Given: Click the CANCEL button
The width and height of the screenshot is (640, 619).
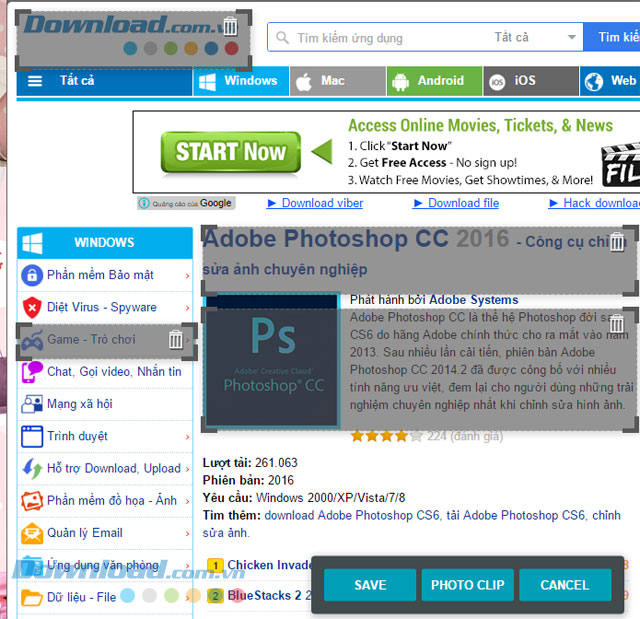Looking at the screenshot, I should click(x=565, y=585).
